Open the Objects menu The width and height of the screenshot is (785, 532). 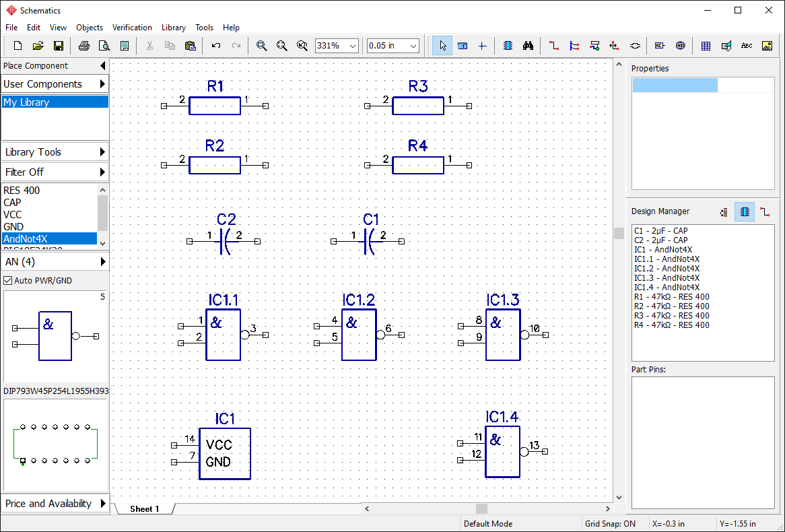point(90,28)
